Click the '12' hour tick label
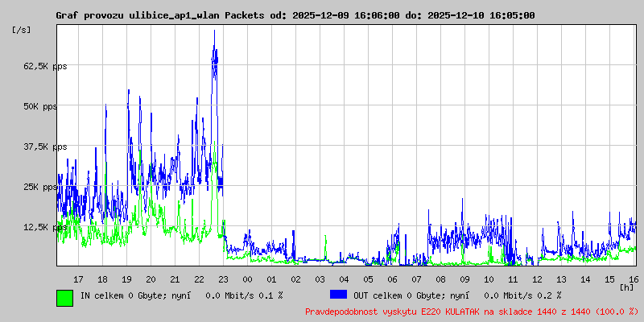The width and height of the screenshot is (644, 322). coord(537,279)
